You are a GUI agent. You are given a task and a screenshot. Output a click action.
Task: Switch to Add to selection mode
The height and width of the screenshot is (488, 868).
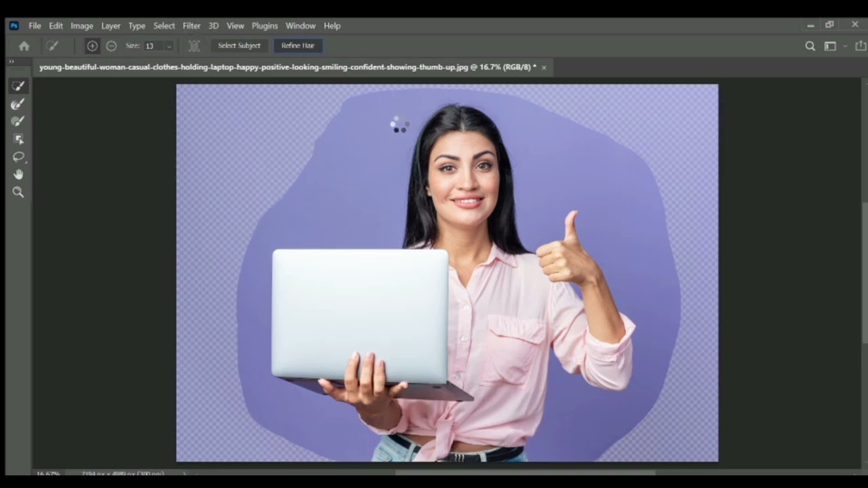click(92, 46)
